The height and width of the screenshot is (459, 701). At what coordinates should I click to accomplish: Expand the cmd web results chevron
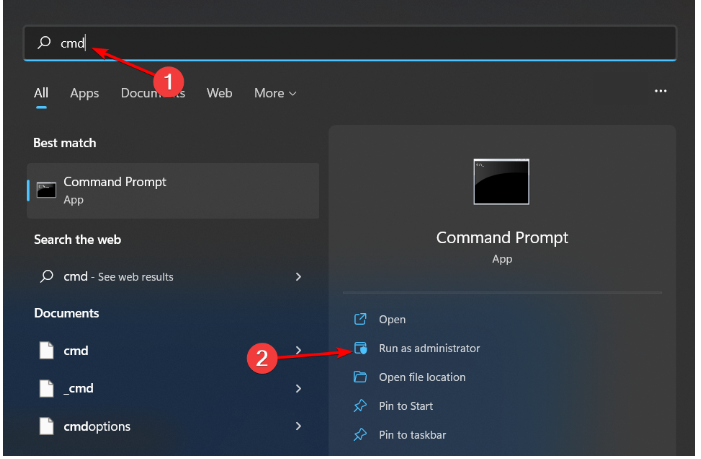298,277
